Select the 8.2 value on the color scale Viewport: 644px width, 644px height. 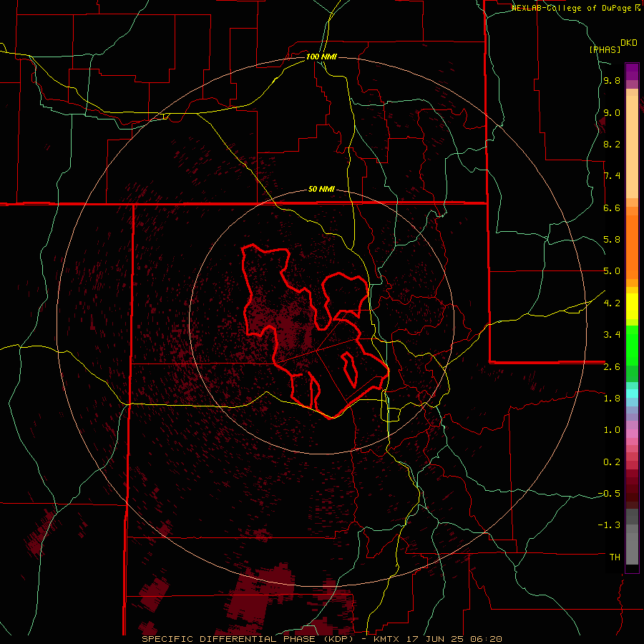[x=612, y=144]
